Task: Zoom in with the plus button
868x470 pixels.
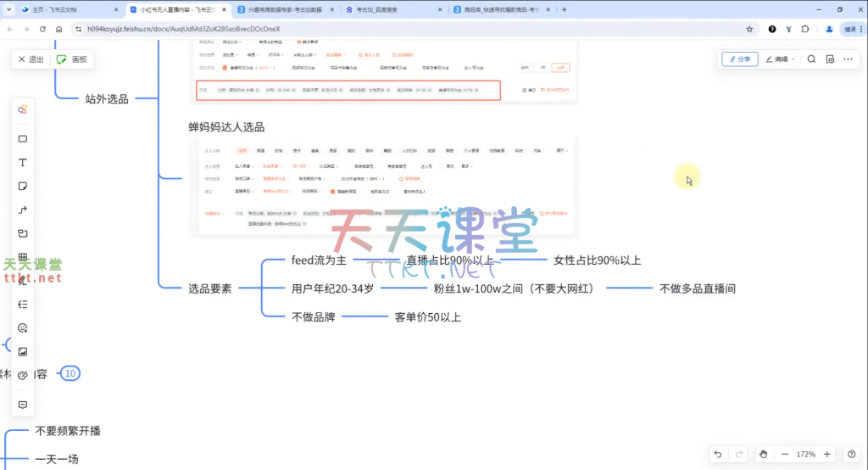Action: pyautogui.click(x=827, y=454)
